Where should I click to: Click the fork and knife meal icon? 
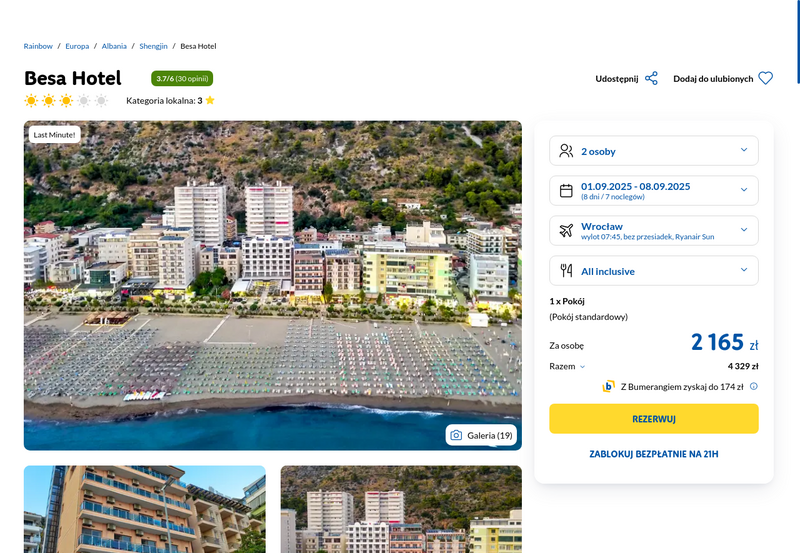566,270
